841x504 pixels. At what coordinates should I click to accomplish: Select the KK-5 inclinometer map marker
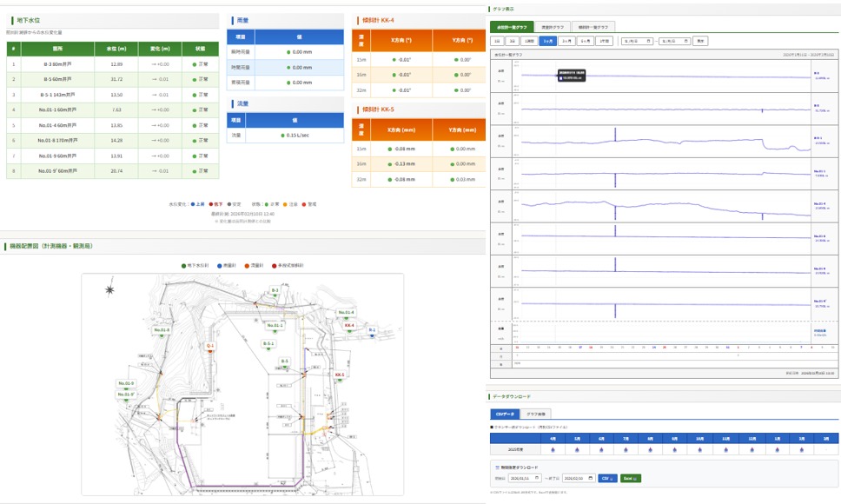(x=339, y=375)
